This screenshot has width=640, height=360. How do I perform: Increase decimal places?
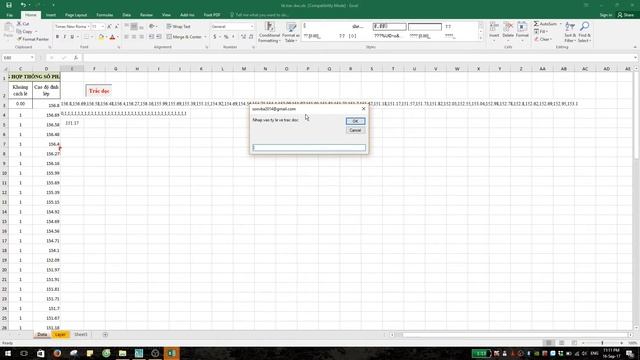click(243, 37)
